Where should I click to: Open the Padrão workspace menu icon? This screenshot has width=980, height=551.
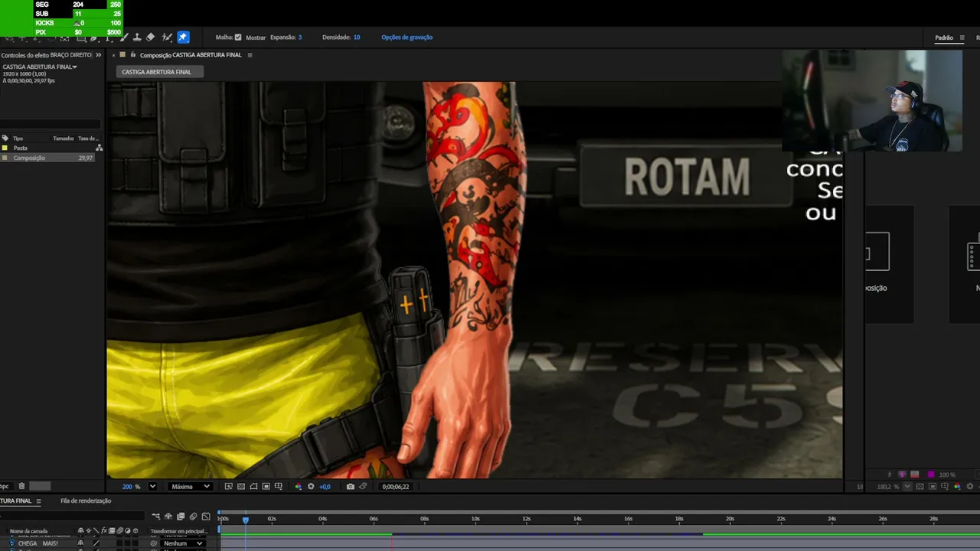pos(962,37)
